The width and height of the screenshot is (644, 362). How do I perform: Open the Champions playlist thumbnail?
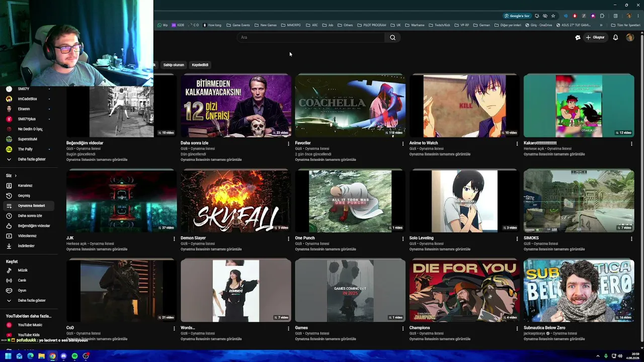(464, 291)
